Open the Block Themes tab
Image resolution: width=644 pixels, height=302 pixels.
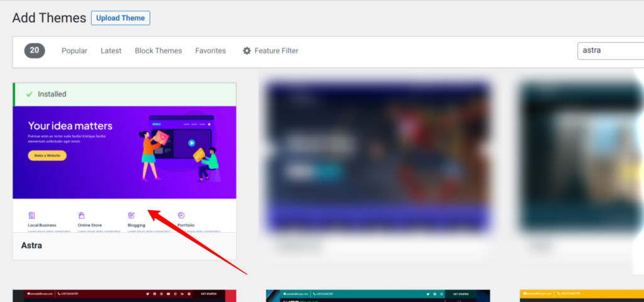coord(158,51)
